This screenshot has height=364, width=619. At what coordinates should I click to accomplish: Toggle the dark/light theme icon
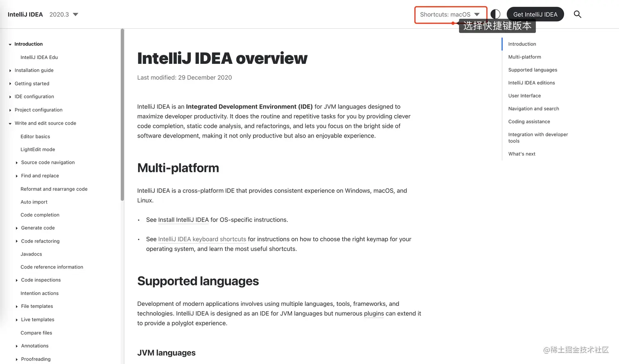pyautogui.click(x=495, y=14)
